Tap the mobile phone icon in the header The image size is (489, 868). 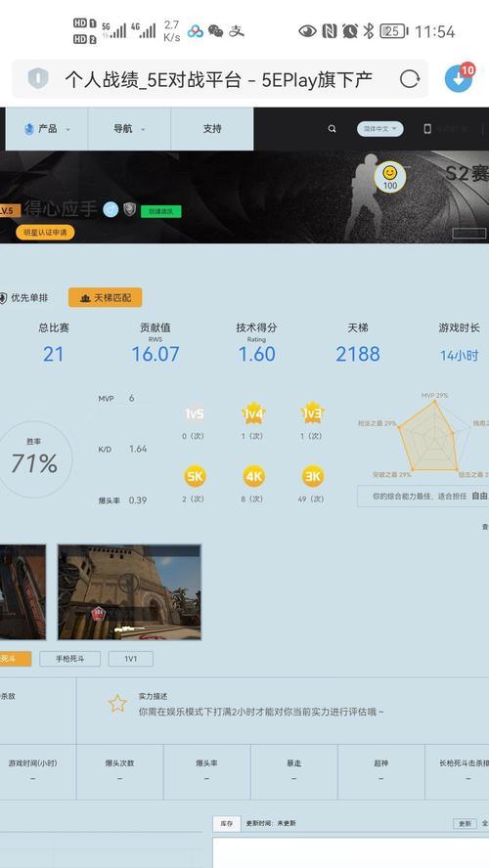click(x=427, y=128)
